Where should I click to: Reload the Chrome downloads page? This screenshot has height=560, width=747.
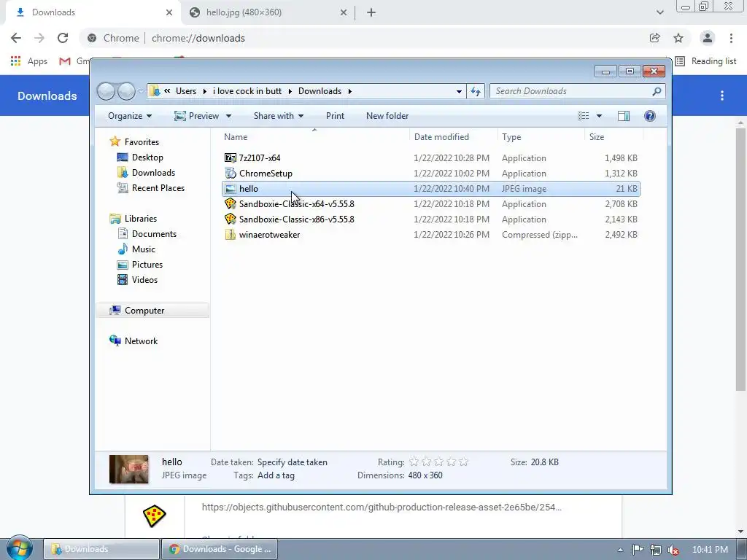click(63, 38)
